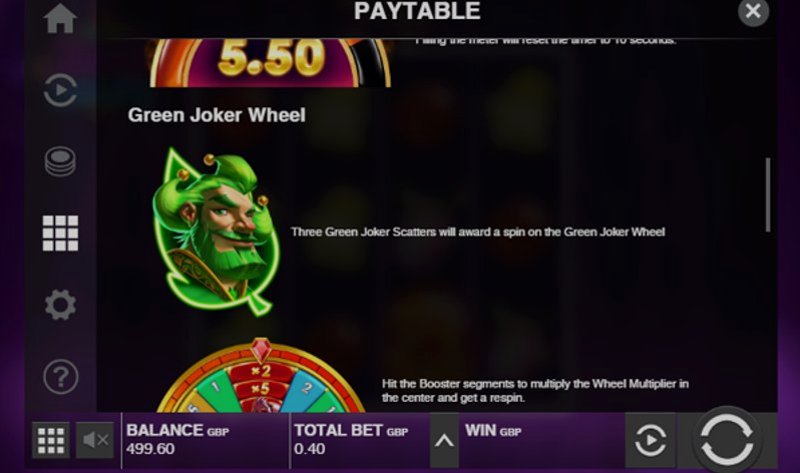
Task: Expand the total bet selector arrow
Action: [444, 440]
